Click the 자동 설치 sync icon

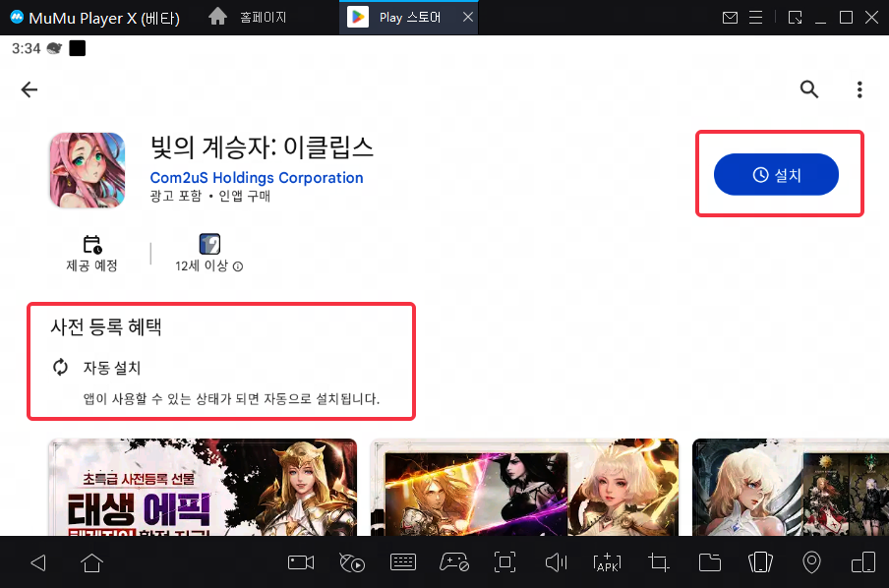coord(61,368)
